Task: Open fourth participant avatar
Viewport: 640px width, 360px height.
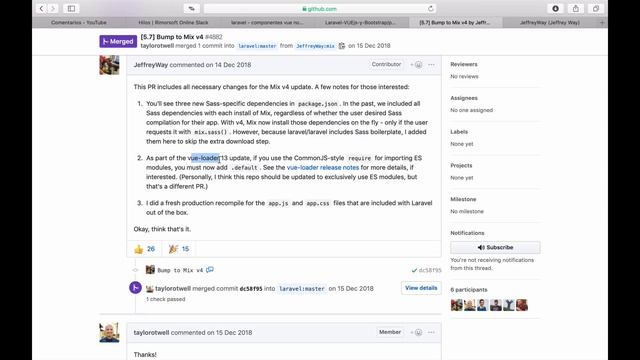Action: click(x=496, y=305)
